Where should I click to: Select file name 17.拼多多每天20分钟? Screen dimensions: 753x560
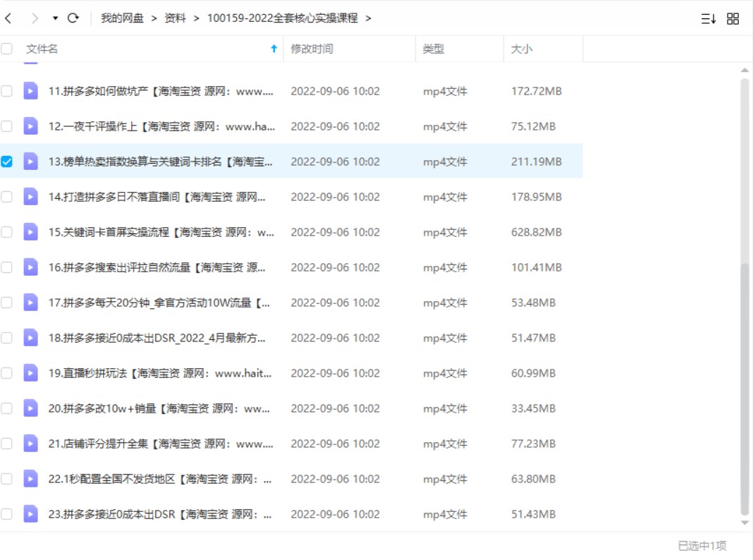(x=159, y=303)
